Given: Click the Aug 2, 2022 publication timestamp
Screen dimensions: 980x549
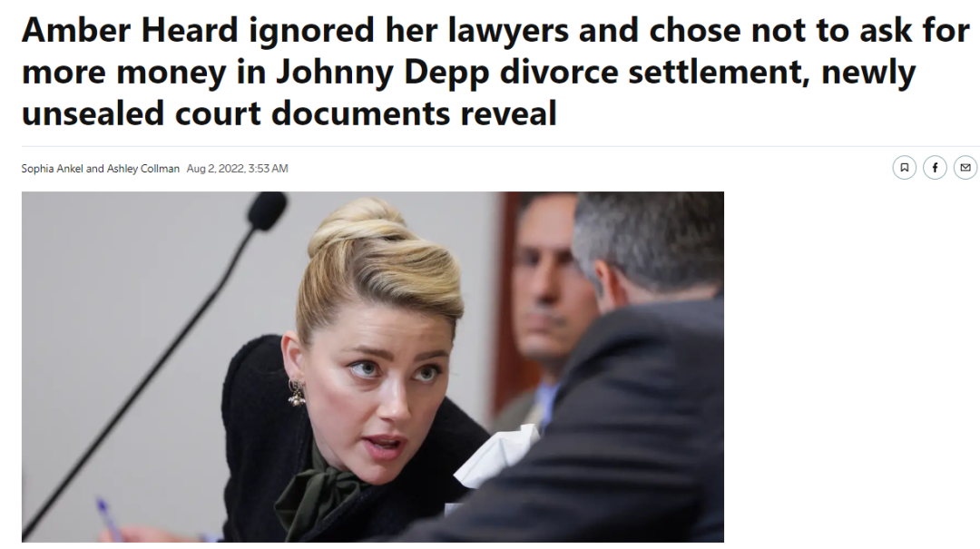Looking at the screenshot, I should (x=237, y=168).
